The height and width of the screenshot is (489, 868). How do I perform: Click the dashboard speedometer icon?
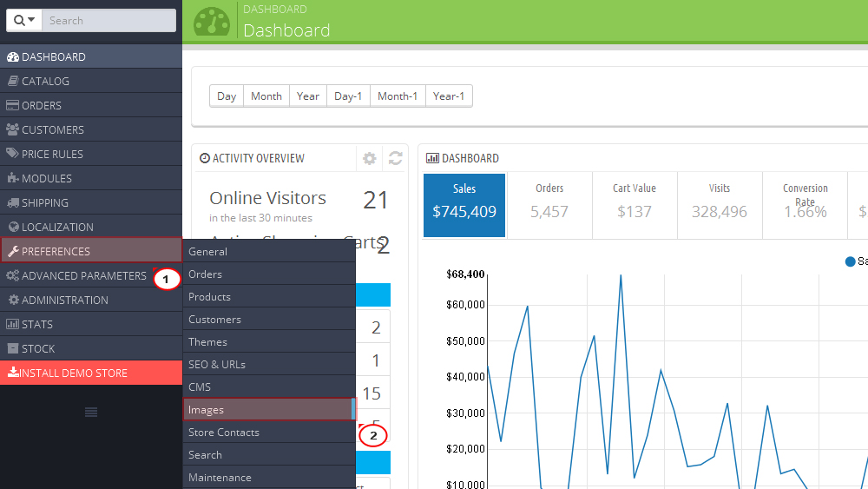coord(12,56)
